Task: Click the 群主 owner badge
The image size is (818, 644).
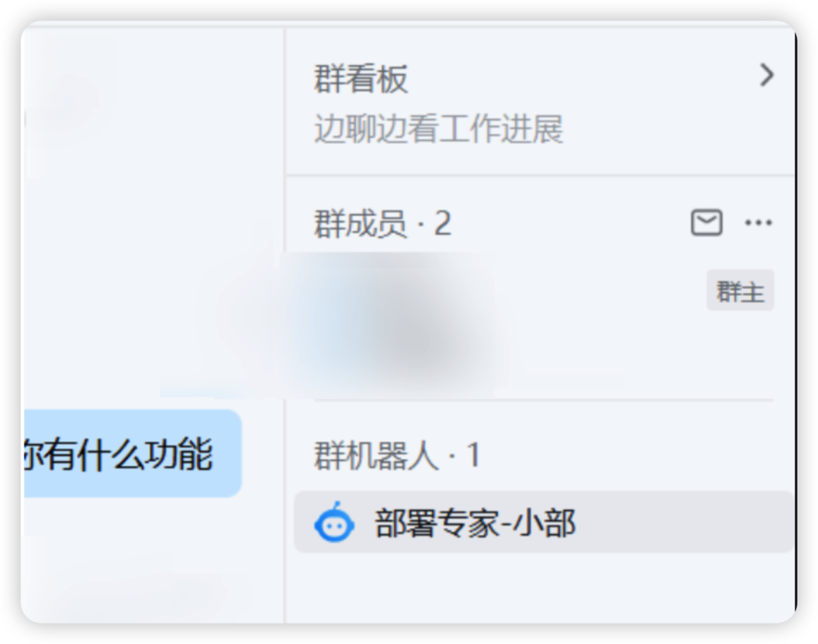Action: click(740, 291)
